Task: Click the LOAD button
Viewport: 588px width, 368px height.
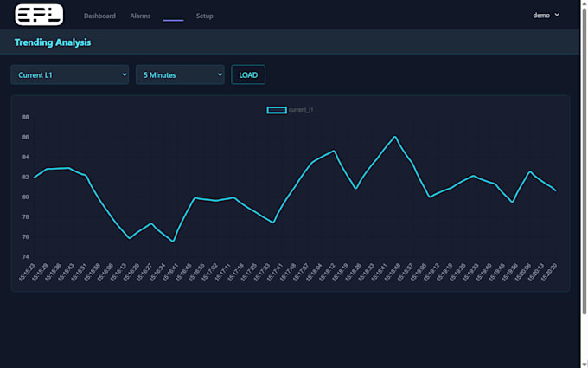Action: (x=248, y=74)
